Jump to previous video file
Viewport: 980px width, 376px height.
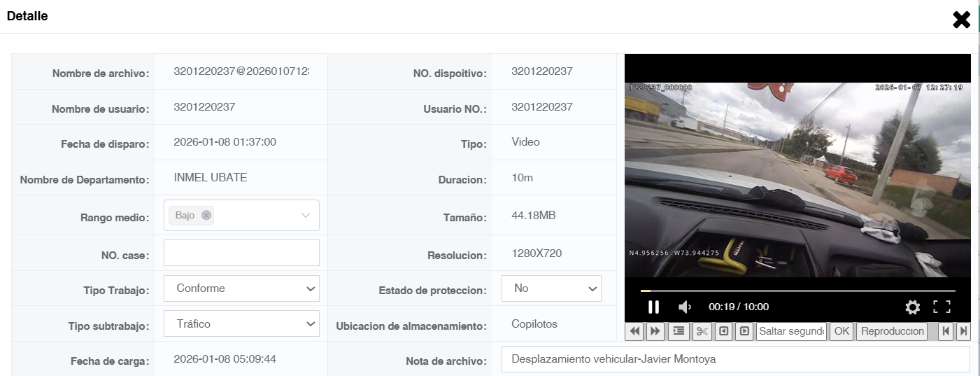point(946,331)
